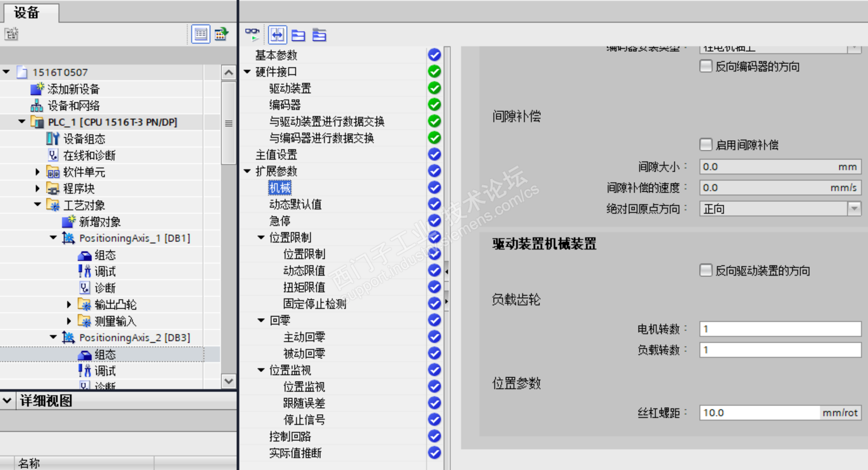The height and width of the screenshot is (470, 868).
Task: Click the 软件单元 folder icon
Action: click(x=53, y=172)
